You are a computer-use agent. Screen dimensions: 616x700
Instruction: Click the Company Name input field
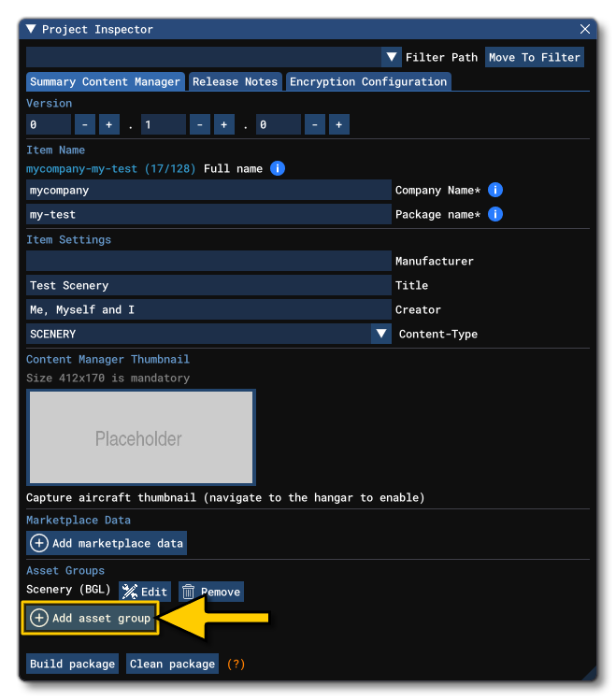[208, 190]
